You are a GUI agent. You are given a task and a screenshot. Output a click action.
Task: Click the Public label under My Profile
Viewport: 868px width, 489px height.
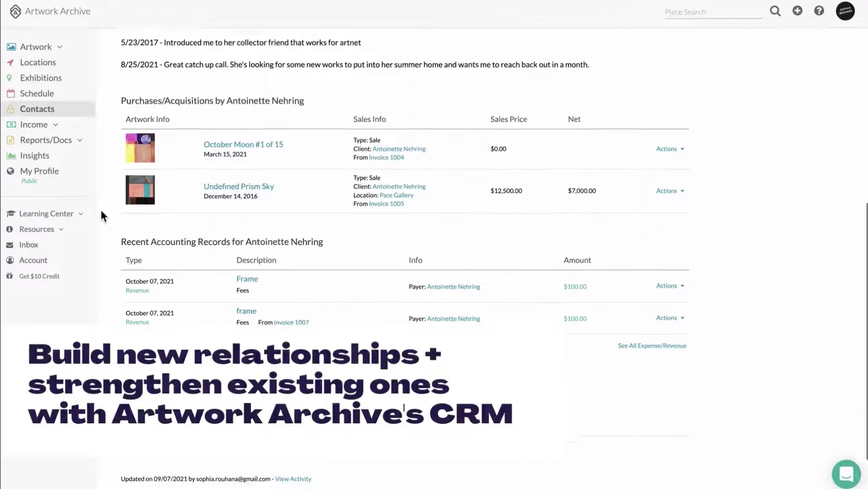point(29,181)
